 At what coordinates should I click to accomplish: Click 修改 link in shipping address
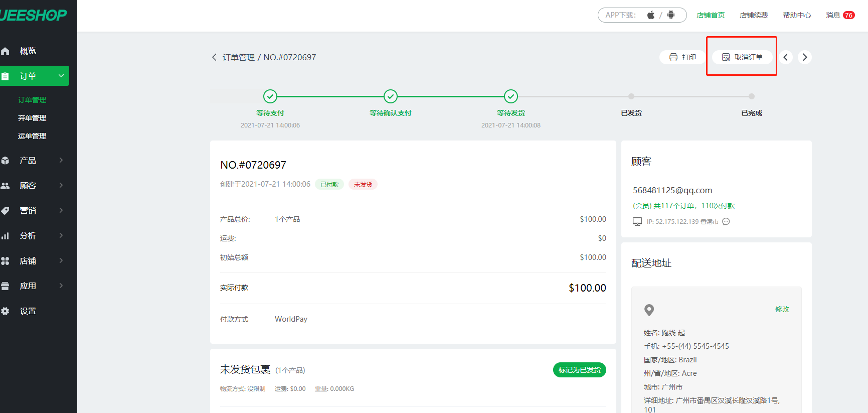(782, 309)
